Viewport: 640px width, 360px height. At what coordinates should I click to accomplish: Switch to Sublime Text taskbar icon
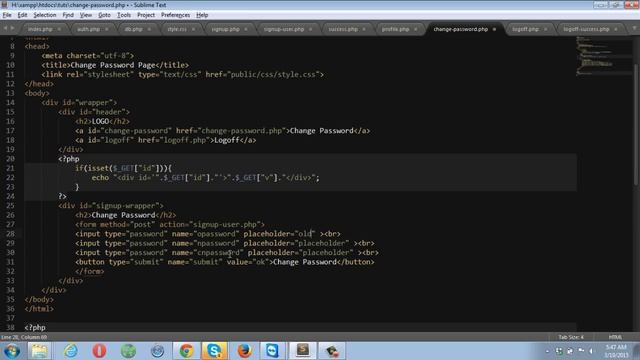302,351
